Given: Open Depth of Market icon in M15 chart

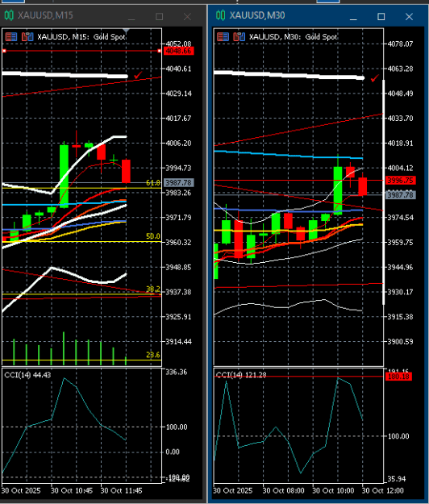Looking at the screenshot, I should click(x=11, y=37).
